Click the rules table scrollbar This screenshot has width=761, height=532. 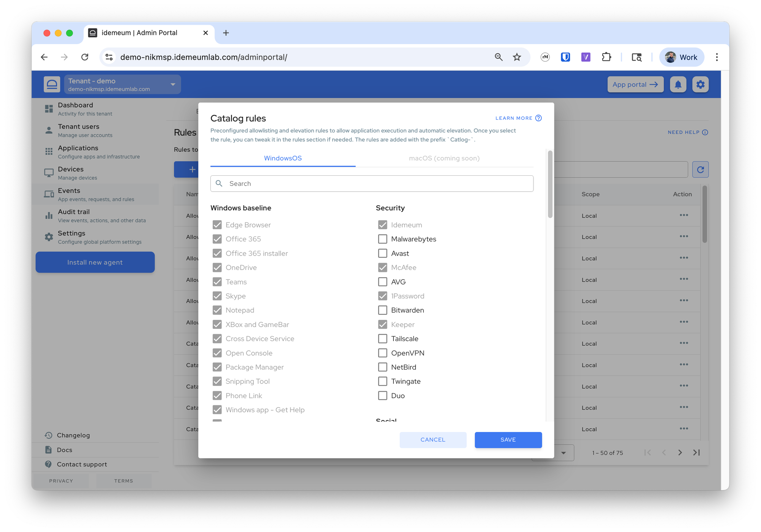[704, 214]
